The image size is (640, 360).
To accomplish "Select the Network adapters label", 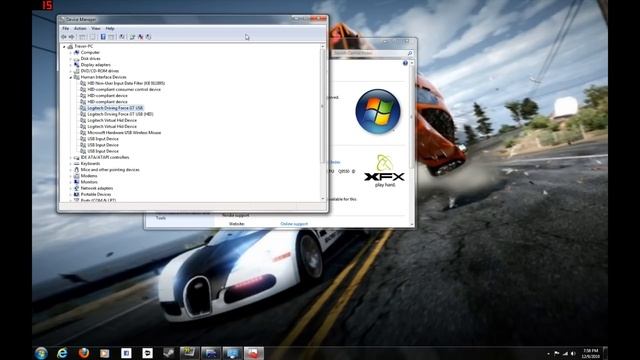I will [97, 188].
